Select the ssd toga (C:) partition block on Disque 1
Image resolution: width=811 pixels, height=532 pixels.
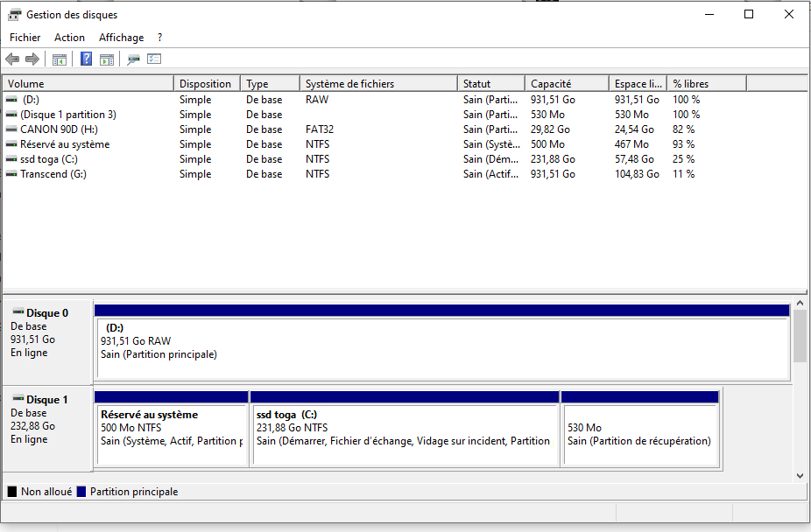click(x=405, y=430)
